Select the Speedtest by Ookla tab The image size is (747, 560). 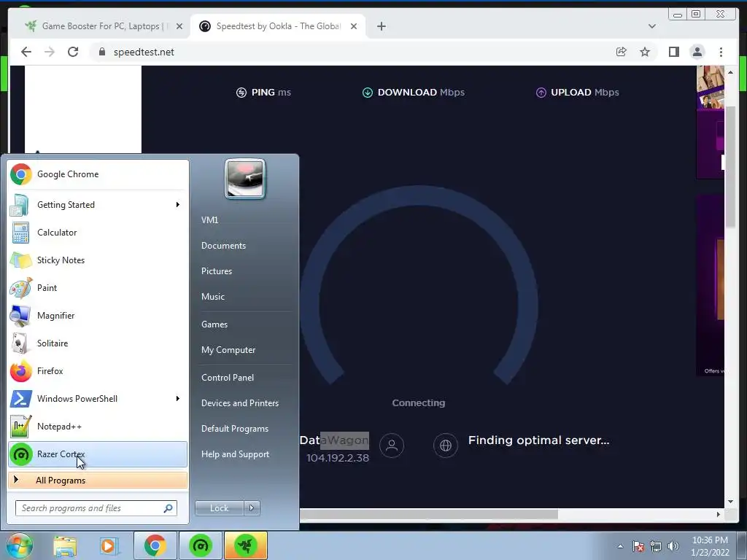[x=278, y=26]
